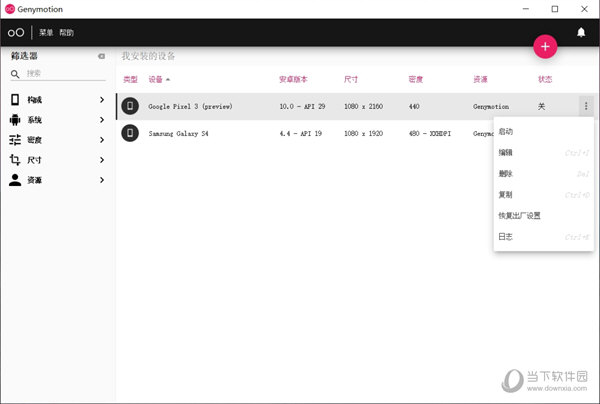Expand the 系统 filter chevron
This screenshot has width=600, height=404.
coord(102,120)
